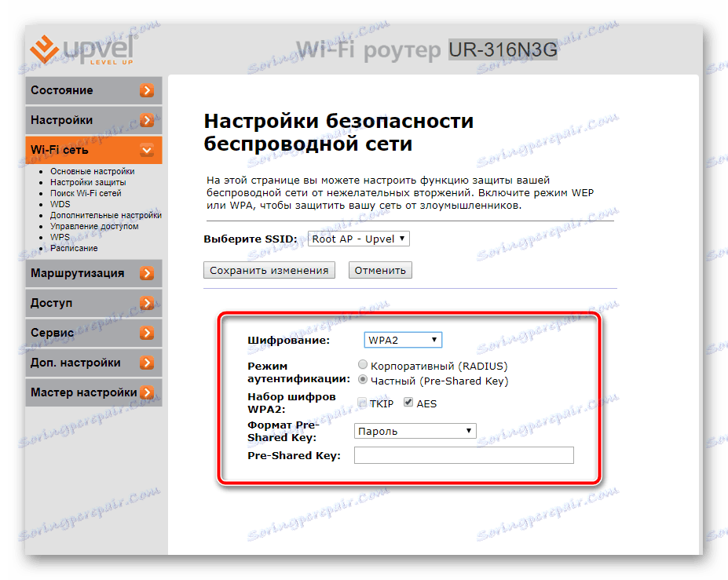Select Wi-Fi сеть section
The width and height of the screenshot is (728, 580).
[x=93, y=150]
